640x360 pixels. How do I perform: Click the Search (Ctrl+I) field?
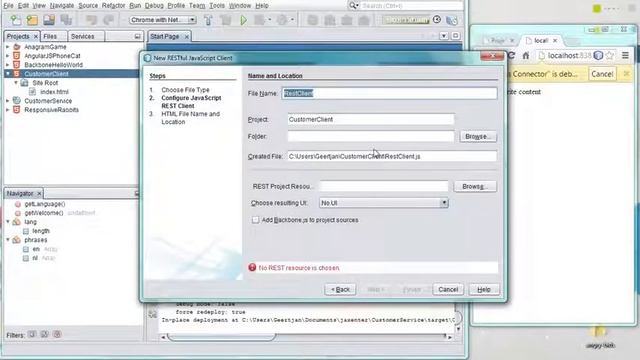pyautogui.click(x=411, y=5)
